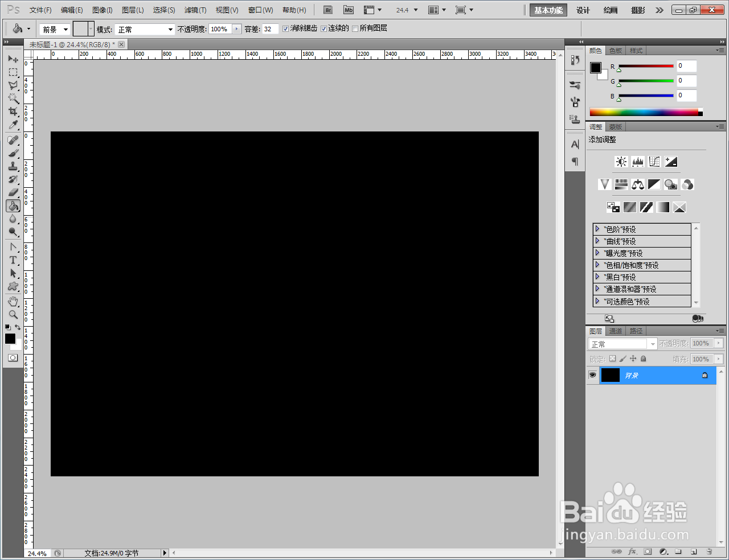Swap foreground and background colors

[18, 327]
